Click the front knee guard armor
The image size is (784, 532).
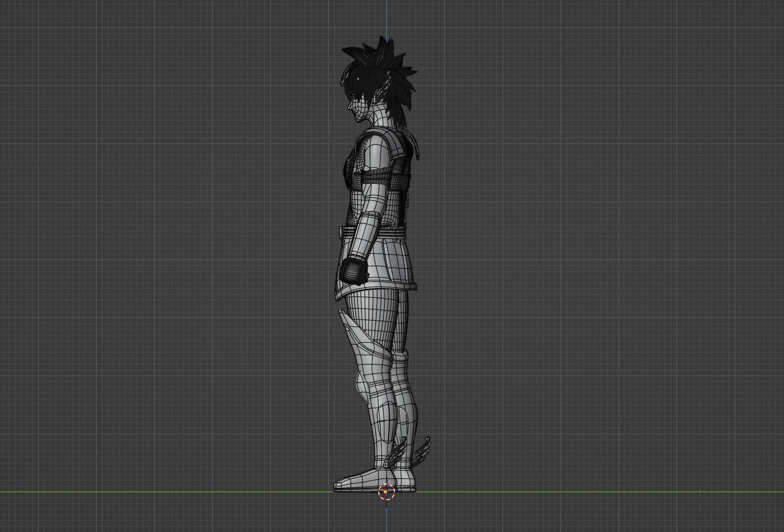coord(362,388)
